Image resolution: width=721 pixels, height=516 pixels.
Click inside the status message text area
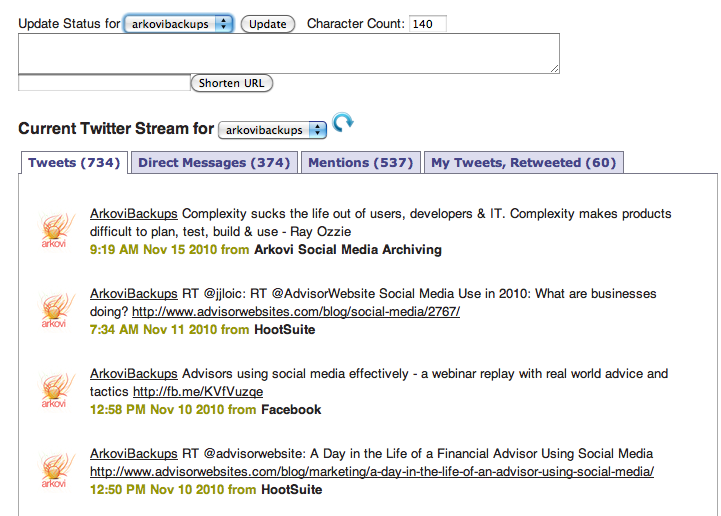(288, 54)
